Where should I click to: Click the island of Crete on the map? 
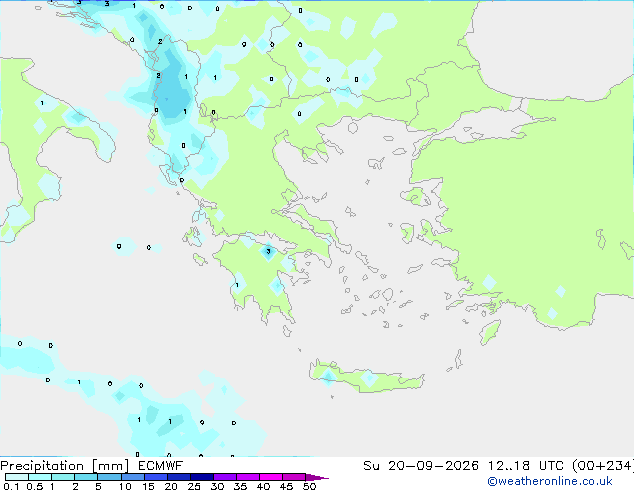(366, 378)
